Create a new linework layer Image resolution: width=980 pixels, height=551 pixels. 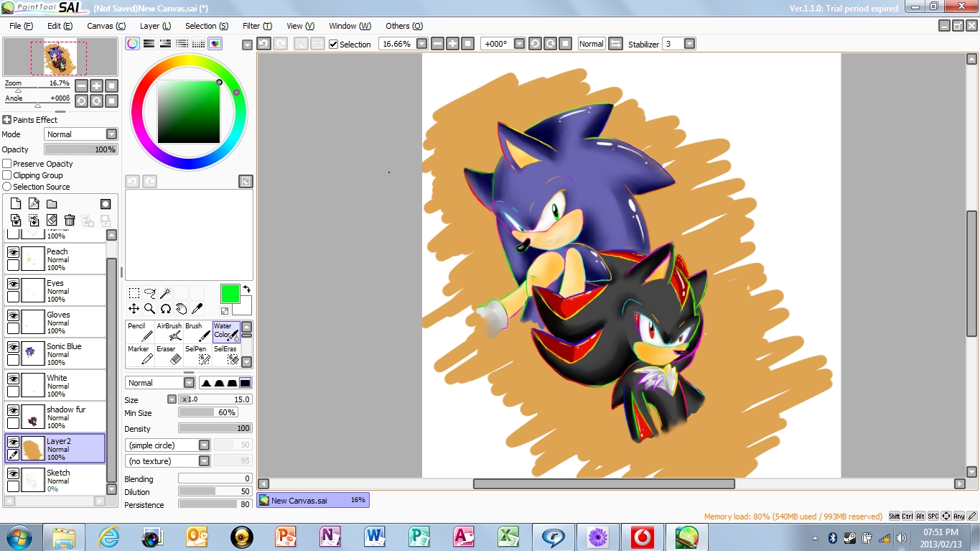(34, 204)
